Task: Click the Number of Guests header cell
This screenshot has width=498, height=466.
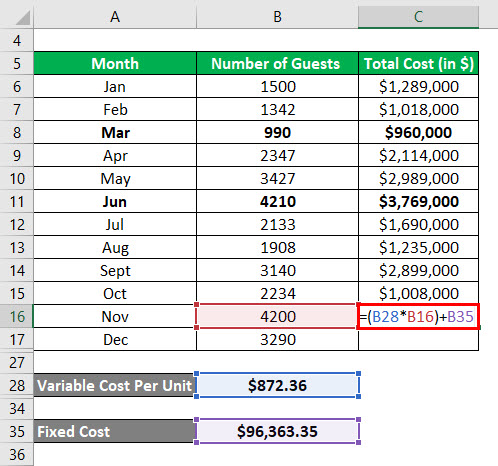Action: click(277, 63)
